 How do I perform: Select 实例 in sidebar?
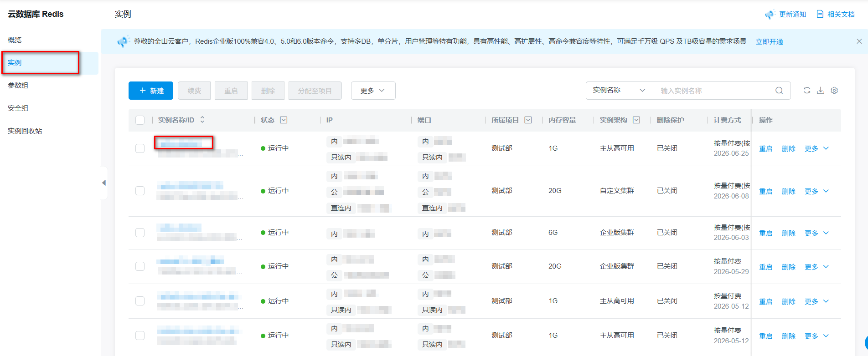pyautogui.click(x=49, y=63)
